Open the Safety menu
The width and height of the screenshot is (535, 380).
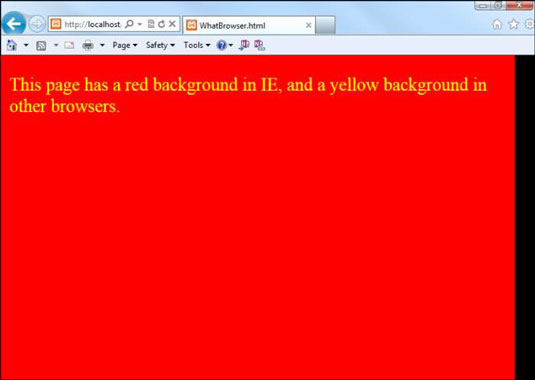(x=160, y=45)
